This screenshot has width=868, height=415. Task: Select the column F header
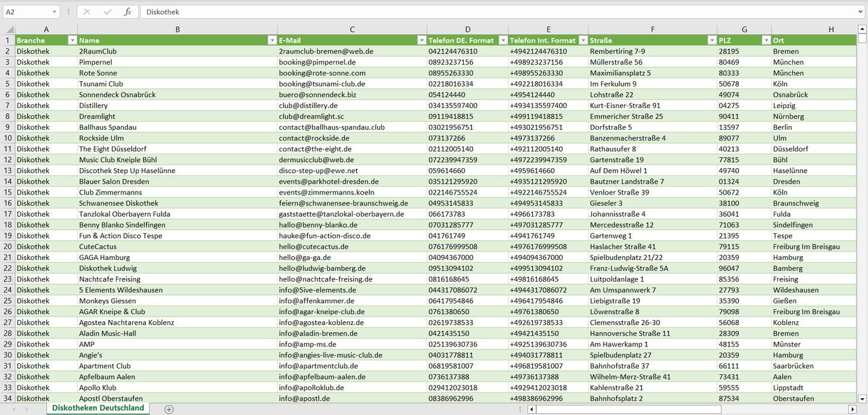point(652,29)
